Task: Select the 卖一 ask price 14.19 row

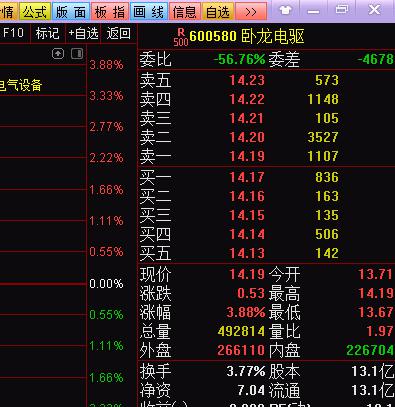Action: [x=267, y=156]
